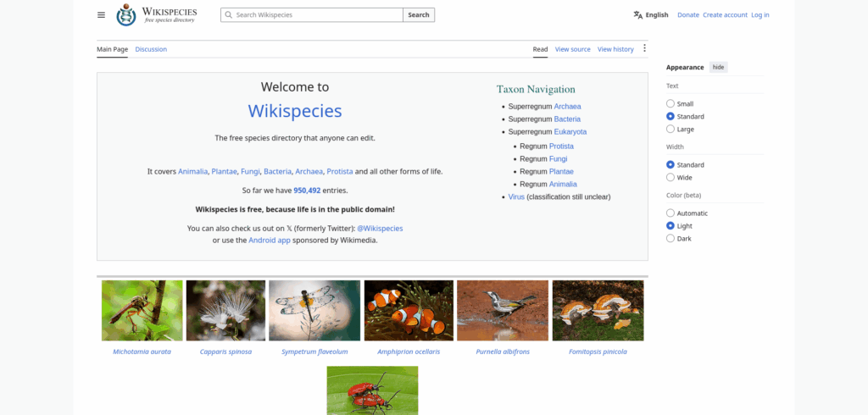Open the Wikispecies heading link

pyautogui.click(x=295, y=111)
